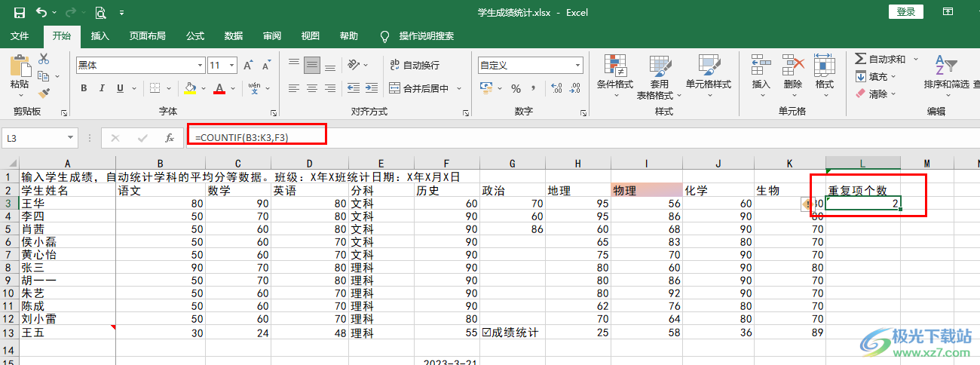Click the 登录 sign-in button
The height and width of the screenshot is (365, 980).
[905, 12]
